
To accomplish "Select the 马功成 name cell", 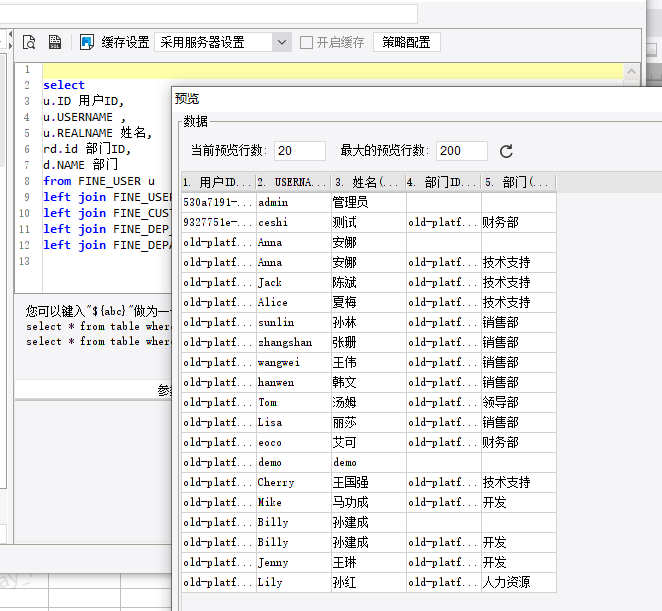I will coord(369,502).
